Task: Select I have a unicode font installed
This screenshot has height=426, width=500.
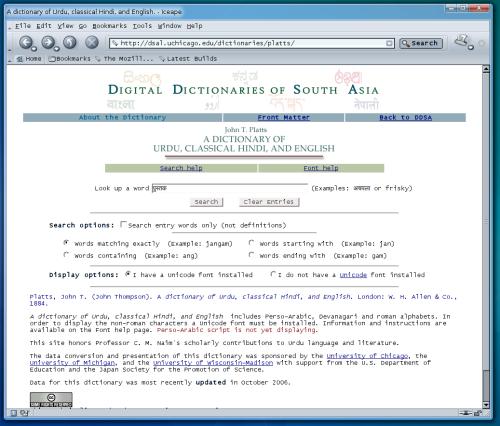Action: coord(128,274)
